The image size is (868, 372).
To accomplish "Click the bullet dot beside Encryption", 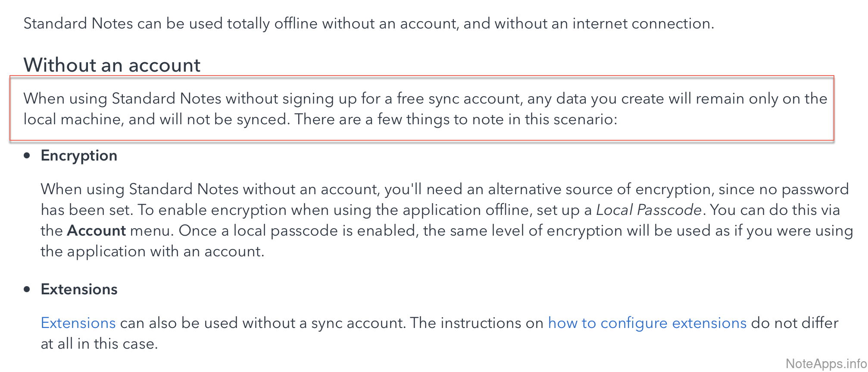I will pos(27,156).
